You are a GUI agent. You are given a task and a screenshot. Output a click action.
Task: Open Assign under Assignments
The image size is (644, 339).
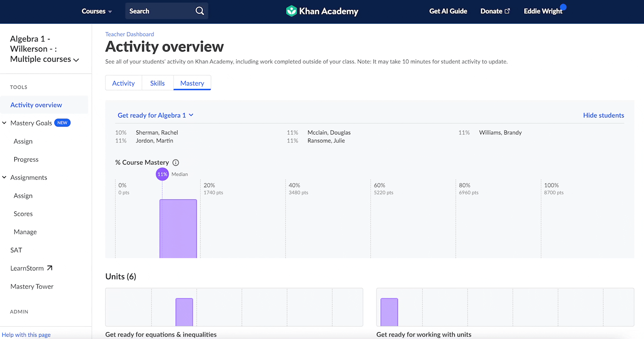23,195
